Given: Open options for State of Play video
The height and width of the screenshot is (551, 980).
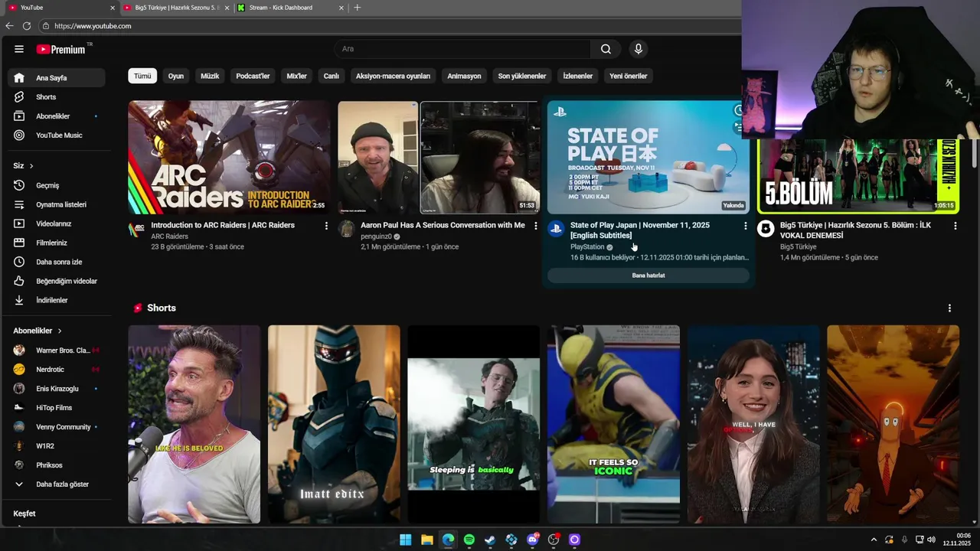Looking at the screenshot, I should click(x=746, y=226).
